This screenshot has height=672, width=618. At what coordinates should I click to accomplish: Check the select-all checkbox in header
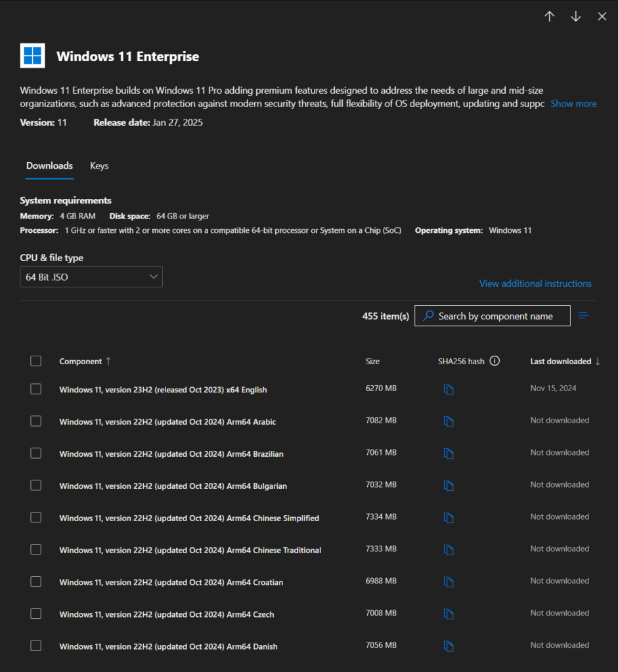[36, 361]
